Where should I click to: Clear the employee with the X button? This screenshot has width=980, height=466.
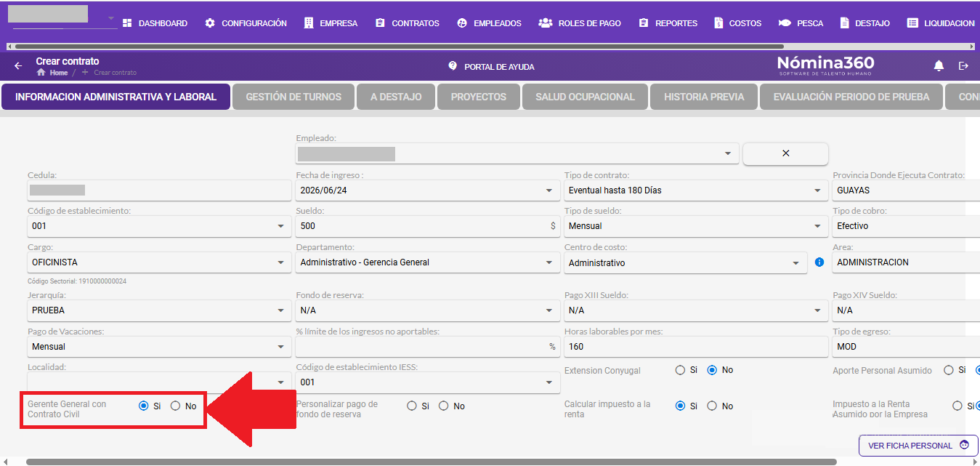785,153
